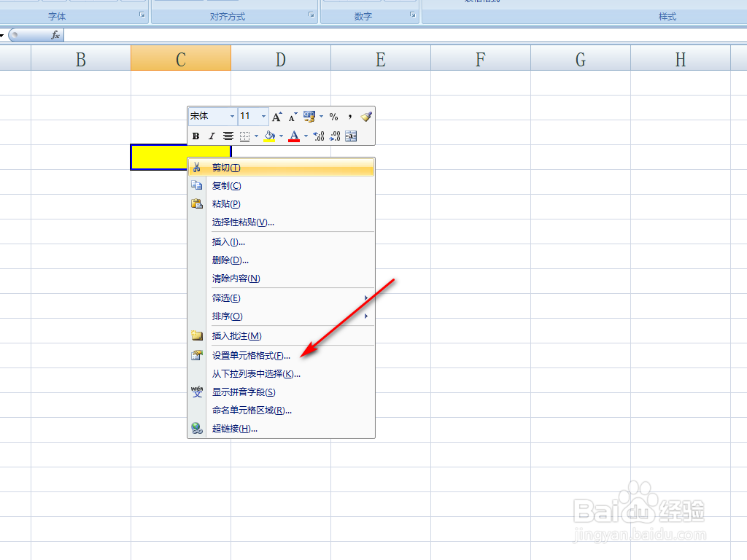Increase font size with large A icon
Screen dimensions: 747x560
(276, 117)
